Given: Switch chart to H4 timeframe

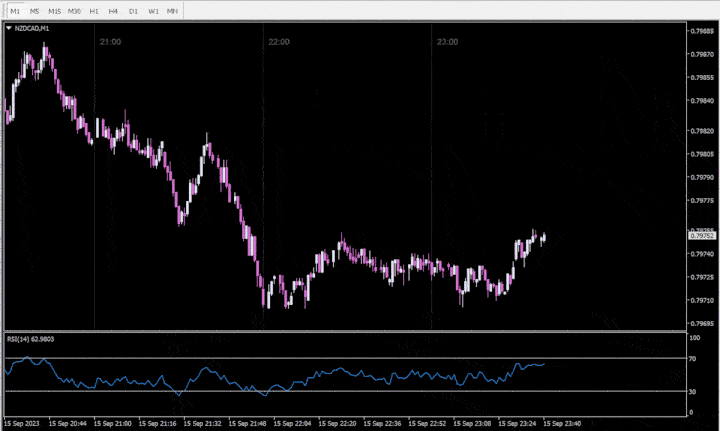Looking at the screenshot, I should point(113,10).
